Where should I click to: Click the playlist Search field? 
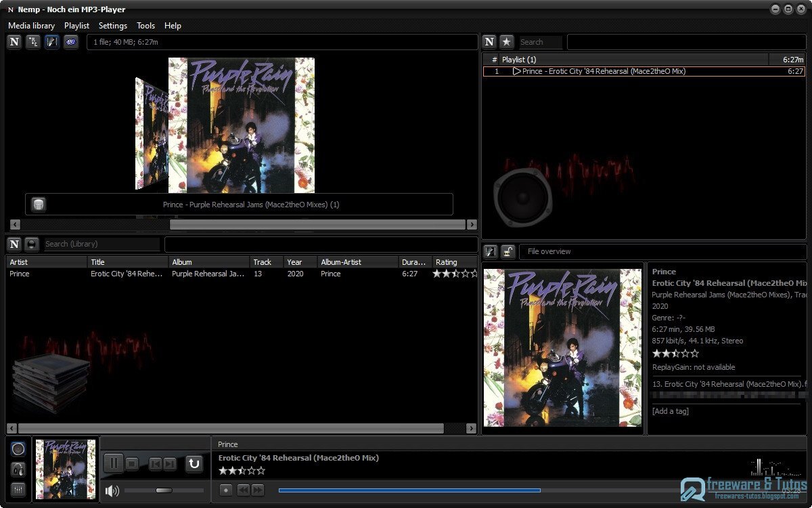pos(540,42)
